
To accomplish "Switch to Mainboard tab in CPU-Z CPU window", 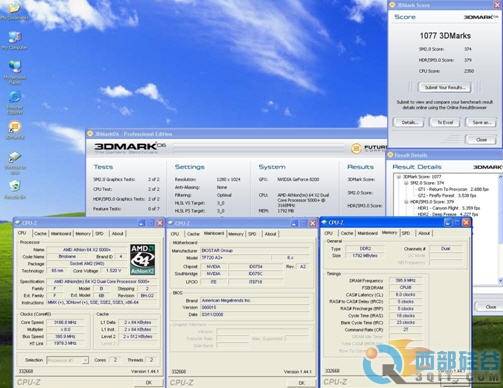I will [x=61, y=234].
